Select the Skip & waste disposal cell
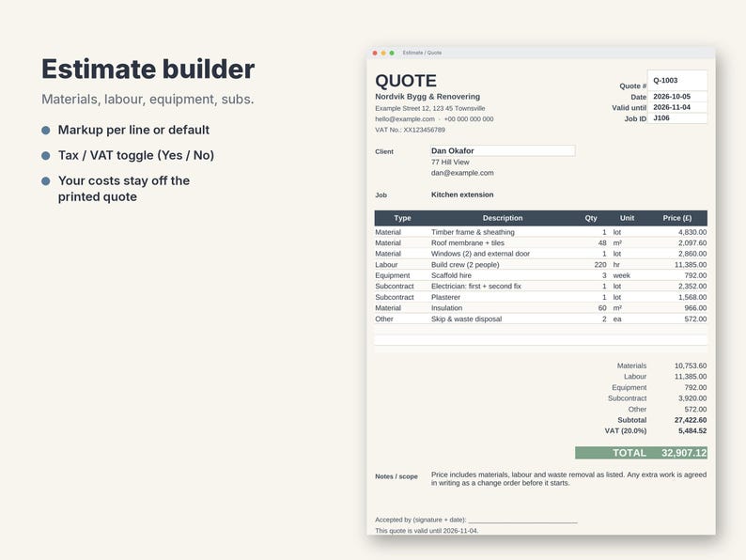 pos(466,319)
